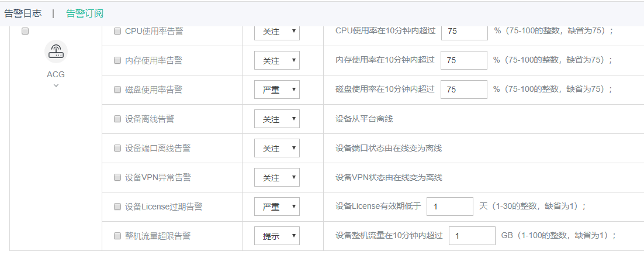644x258 pixels.
Task: Switch to the 告警日志 tab
Action: pos(23,13)
